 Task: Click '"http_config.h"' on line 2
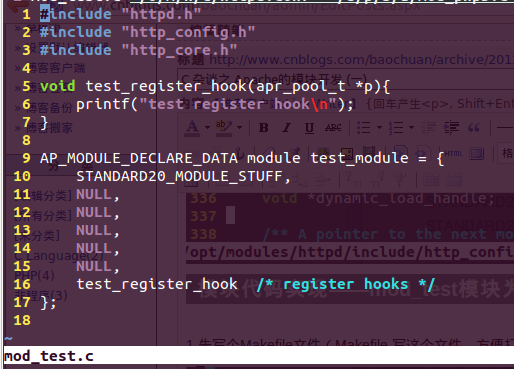188,32
